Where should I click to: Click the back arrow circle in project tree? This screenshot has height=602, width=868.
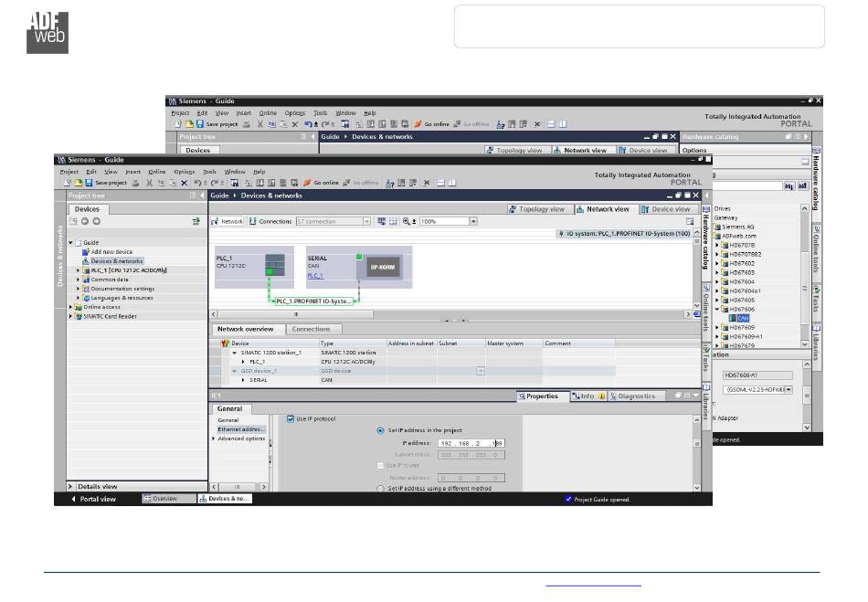[85, 221]
